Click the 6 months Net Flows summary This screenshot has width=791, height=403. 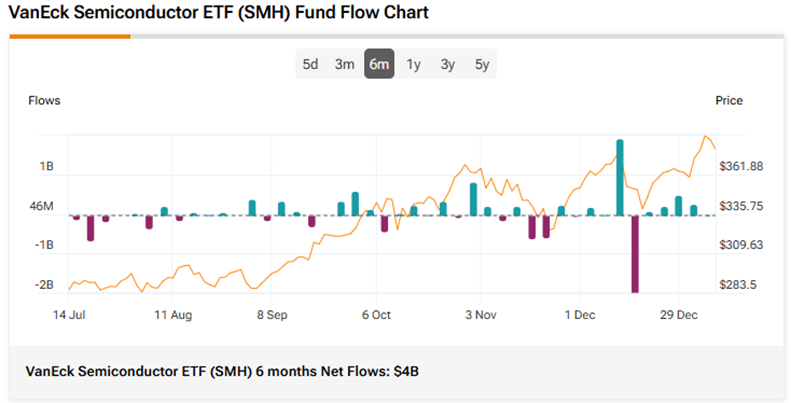click(x=222, y=371)
